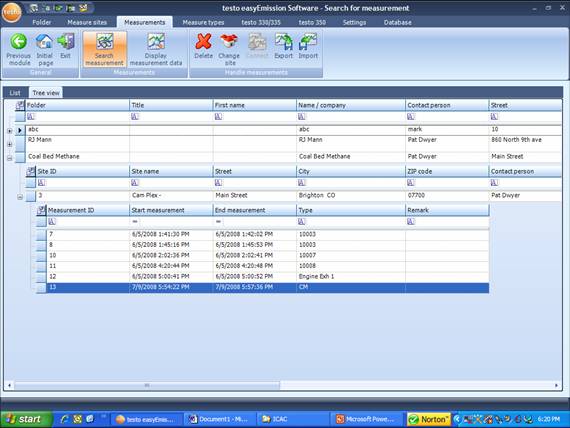Click the field chooser icon beside Folder header
The image size is (570, 428).
click(20, 105)
